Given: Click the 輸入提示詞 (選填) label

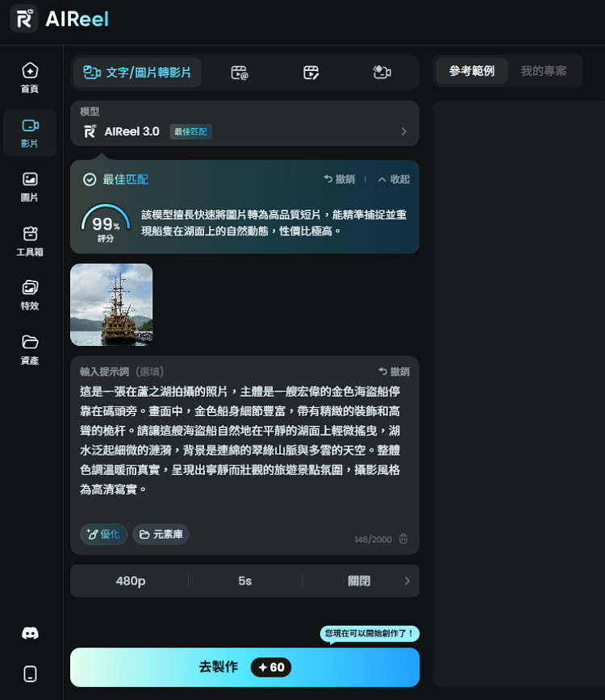Looking at the screenshot, I should pos(122,372).
